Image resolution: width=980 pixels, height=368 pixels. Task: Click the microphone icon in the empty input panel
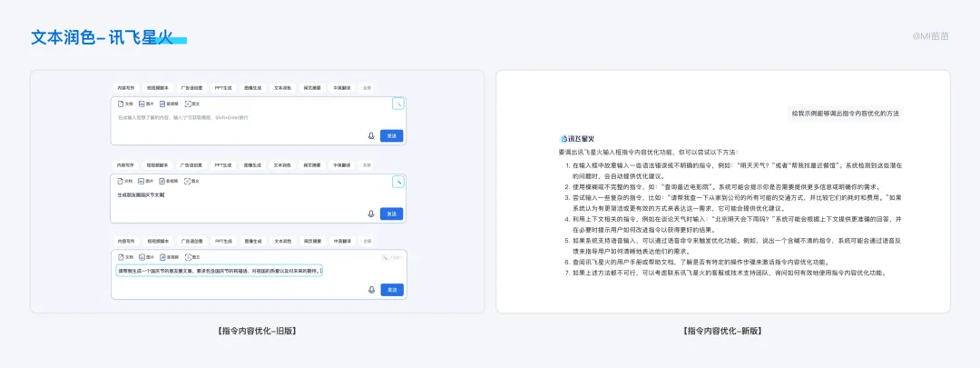point(371,135)
